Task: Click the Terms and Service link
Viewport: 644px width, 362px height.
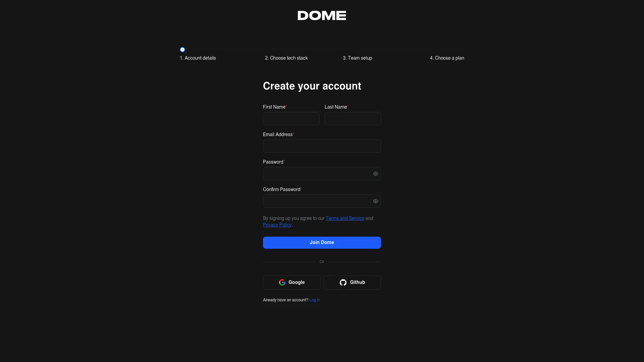Action: coord(344,218)
